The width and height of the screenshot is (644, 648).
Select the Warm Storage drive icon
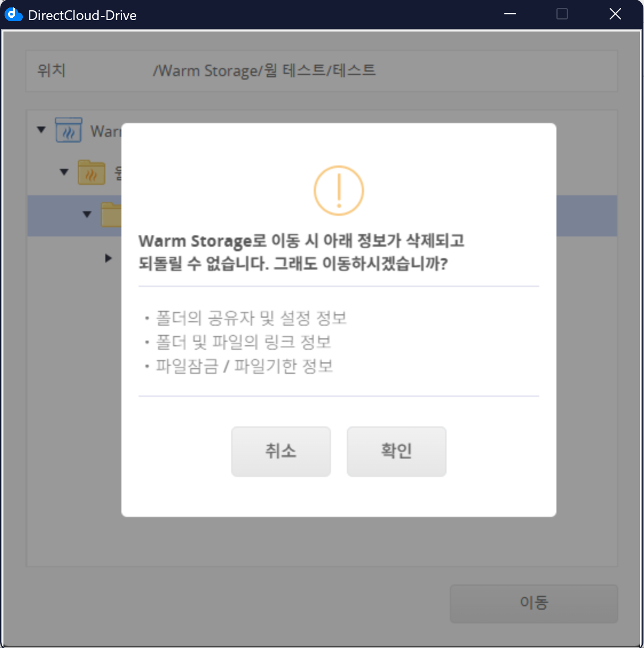(69, 130)
